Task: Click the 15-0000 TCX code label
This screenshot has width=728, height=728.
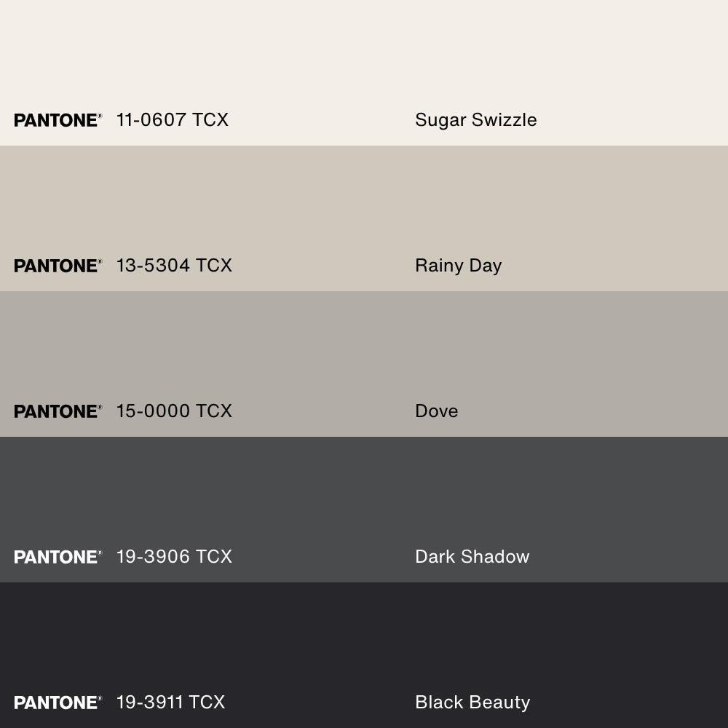Action: point(174,411)
